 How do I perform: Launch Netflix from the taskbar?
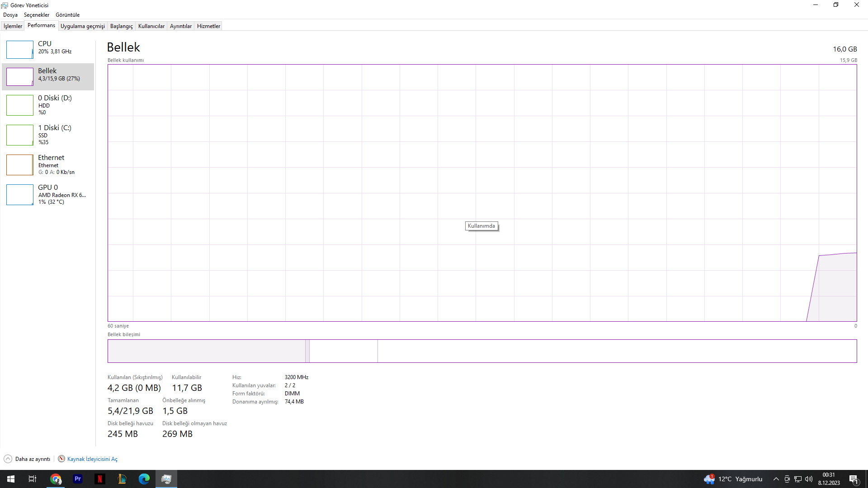tap(100, 479)
